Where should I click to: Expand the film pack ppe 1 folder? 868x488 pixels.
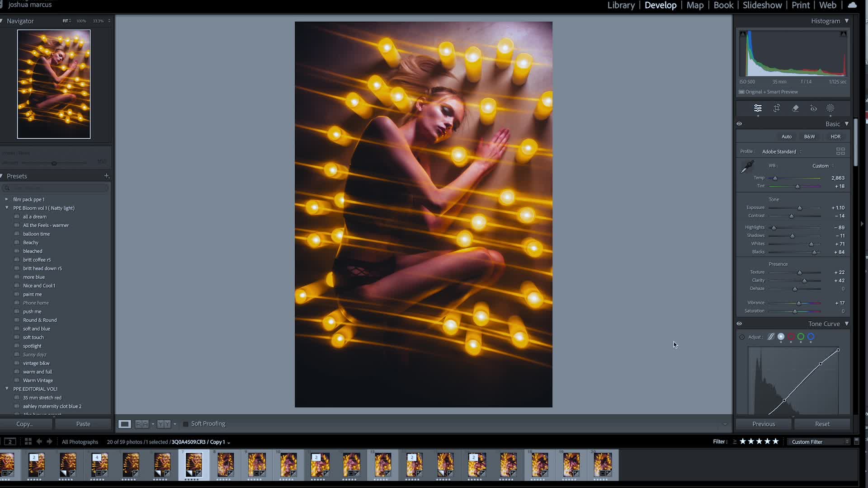click(x=7, y=199)
